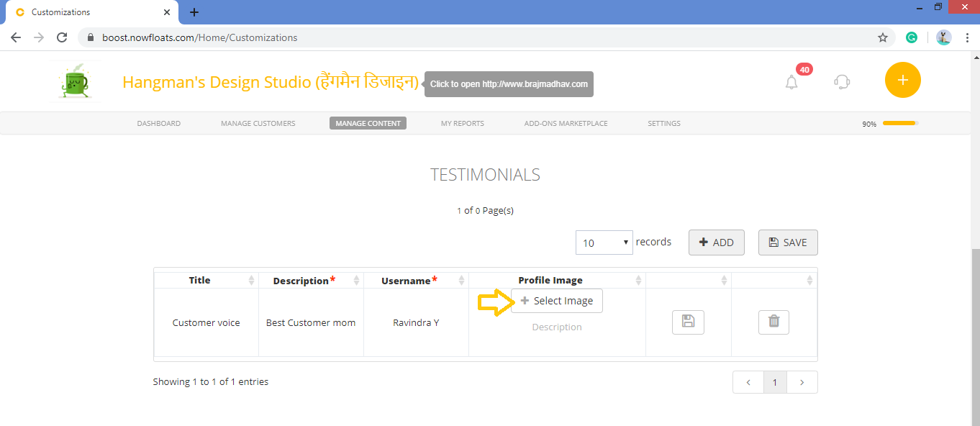The height and width of the screenshot is (426, 980).
Task: Click the Ravindra Y username cell
Action: (416, 322)
